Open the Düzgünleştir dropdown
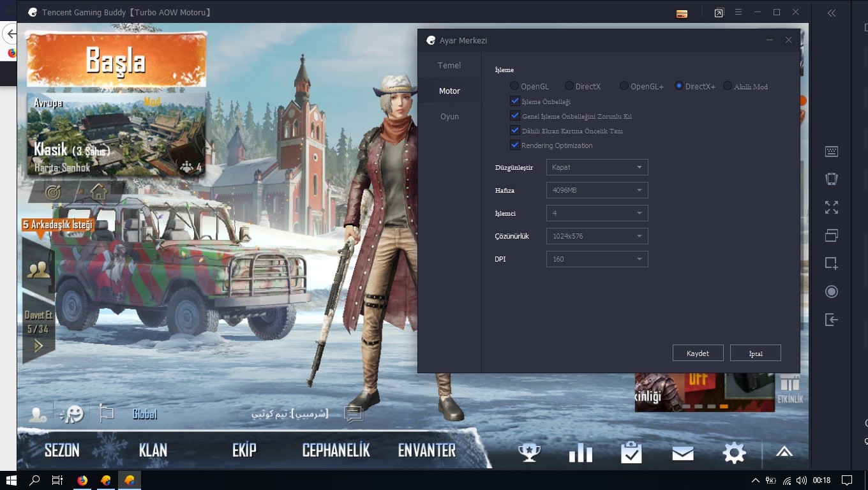The image size is (868, 490). [x=597, y=167]
